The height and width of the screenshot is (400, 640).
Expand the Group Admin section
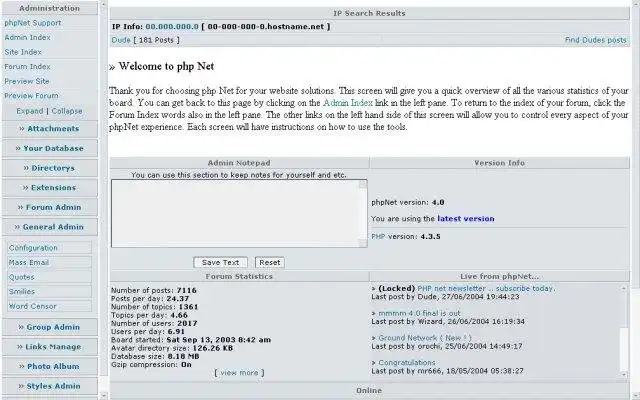coord(50,327)
